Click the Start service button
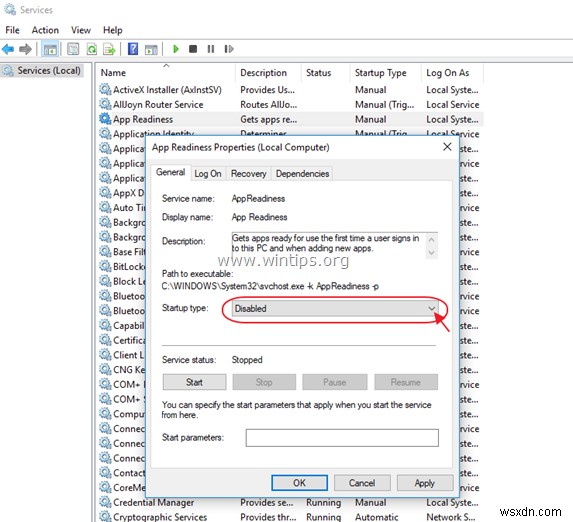 (194, 382)
